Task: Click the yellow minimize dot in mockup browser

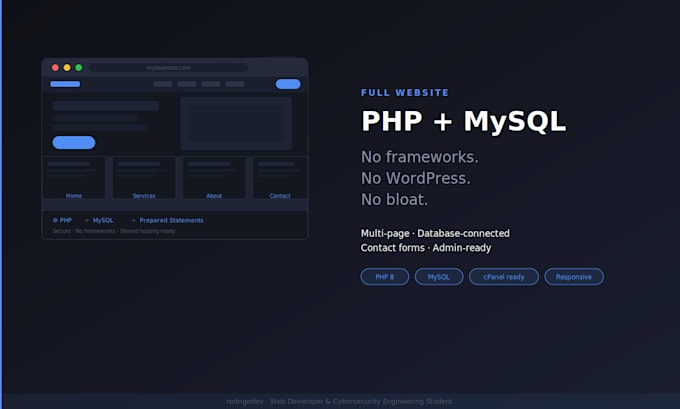Action: (x=67, y=68)
